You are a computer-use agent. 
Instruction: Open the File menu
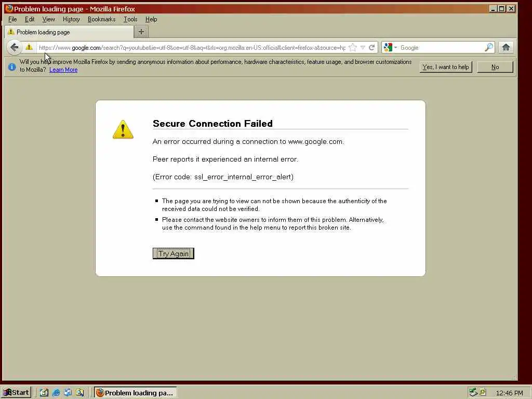tap(12, 19)
